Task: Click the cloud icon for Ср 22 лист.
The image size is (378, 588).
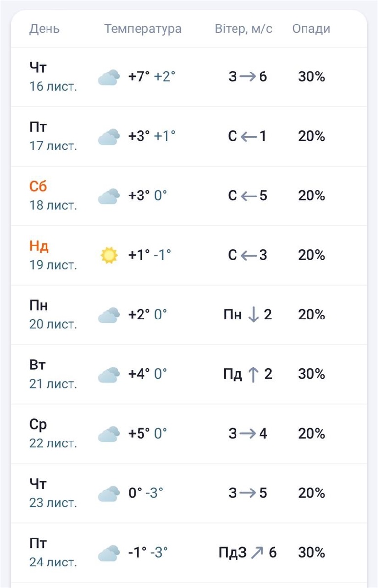Action: tap(109, 434)
